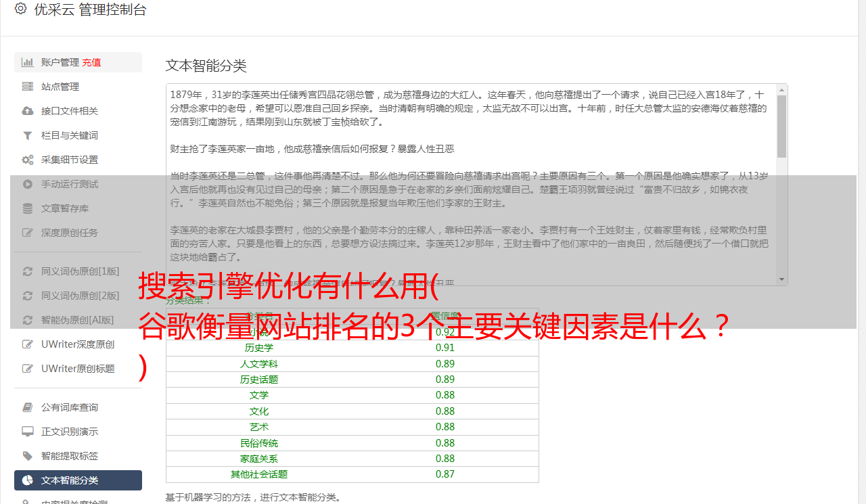Click the text area scroll down arrow
The width and height of the screenshot is (866, 504).
[x=782, y=279]
